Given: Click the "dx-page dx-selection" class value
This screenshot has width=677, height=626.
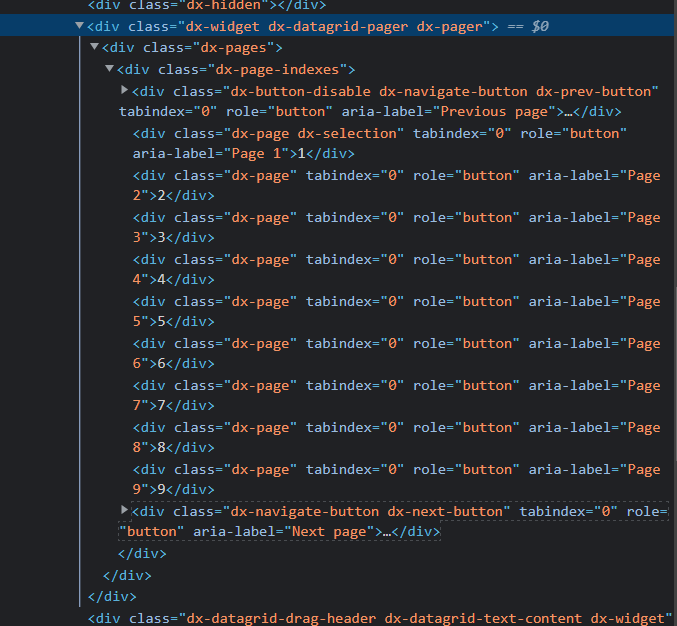Looking at the screenshot, I should pyautogui.click(x=314, y=134).
